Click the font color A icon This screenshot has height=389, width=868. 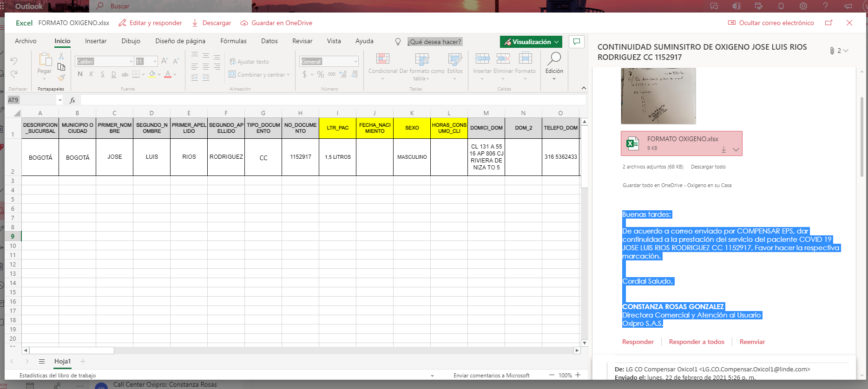[168, 74]
